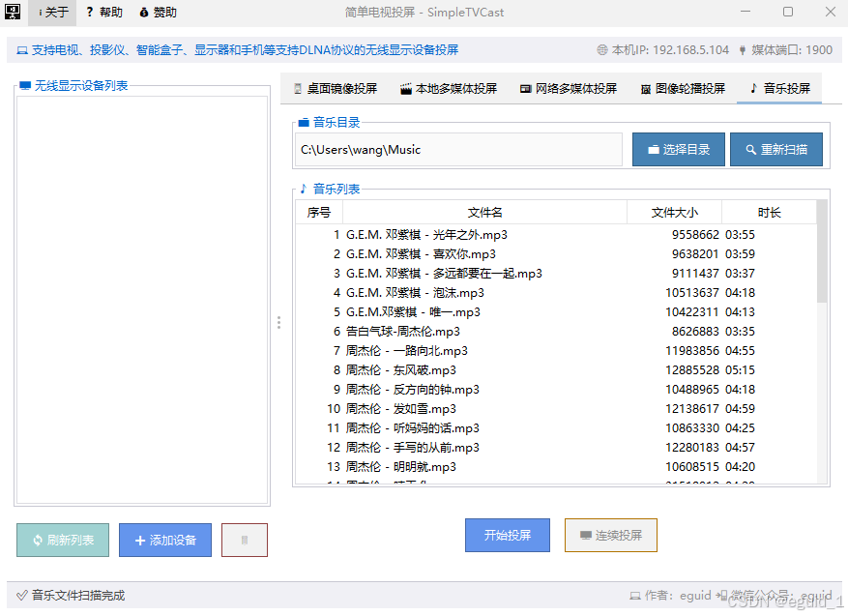Select row 东风破.mp3

coord(556,370)
